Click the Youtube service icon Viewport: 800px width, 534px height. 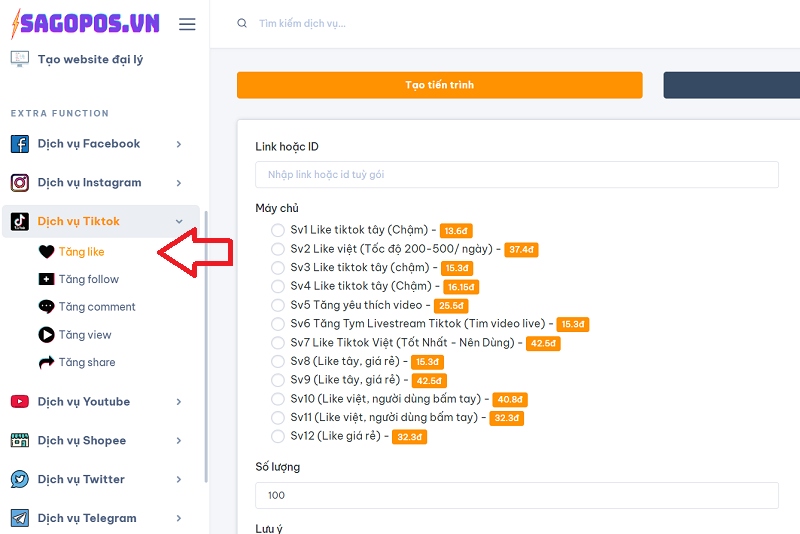point(20,402)
